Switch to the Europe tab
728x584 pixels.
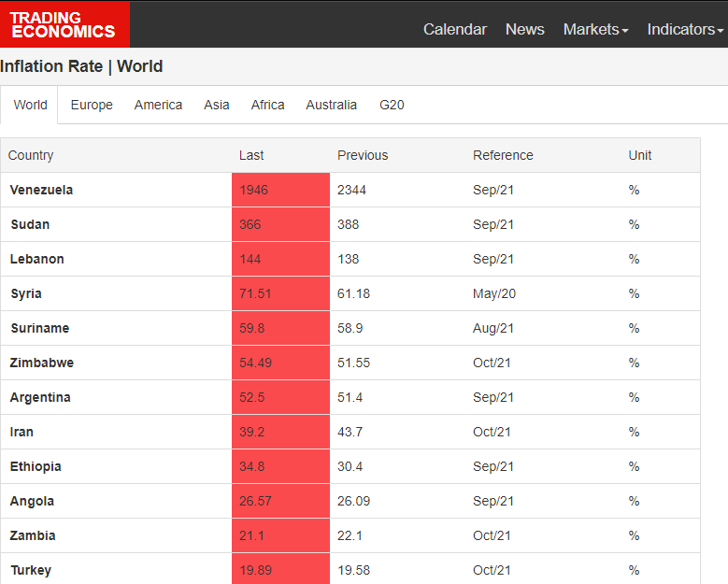(92, 105)
